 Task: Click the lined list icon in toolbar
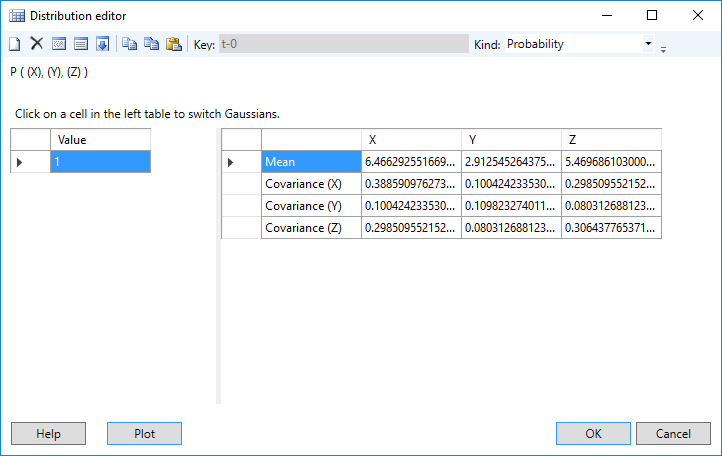click(x=80, y=44)
